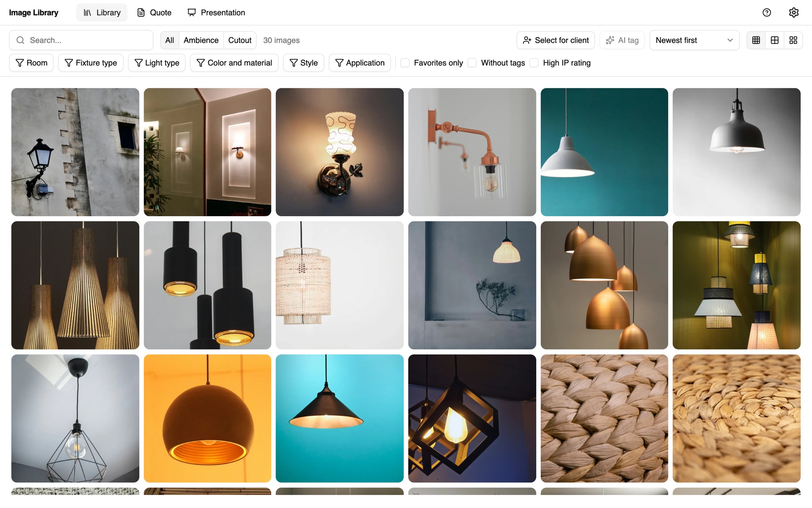
Task: Click the Presentation screen icon
Action: coord(192,13)
